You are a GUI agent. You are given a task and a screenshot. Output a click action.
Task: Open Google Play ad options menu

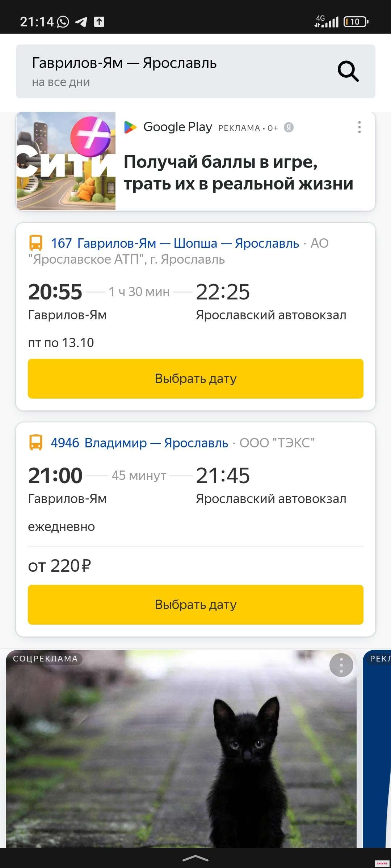[x=359, y=127]
